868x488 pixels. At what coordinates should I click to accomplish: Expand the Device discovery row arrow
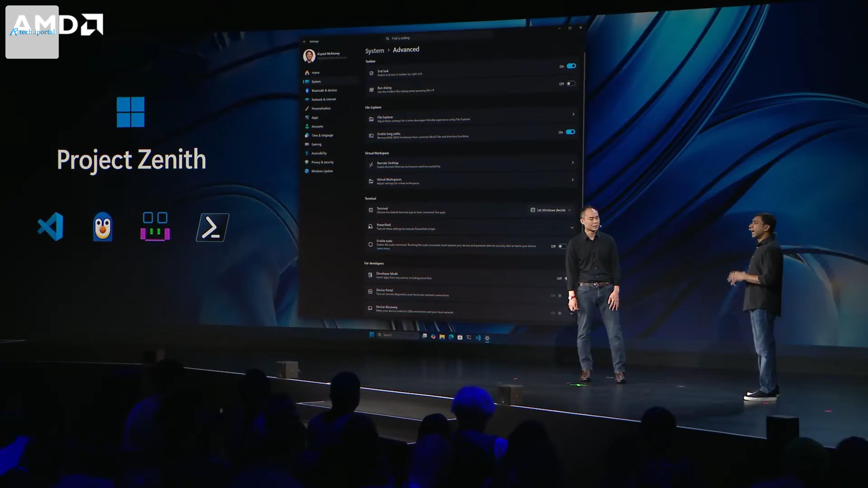(x=571, y=314)
